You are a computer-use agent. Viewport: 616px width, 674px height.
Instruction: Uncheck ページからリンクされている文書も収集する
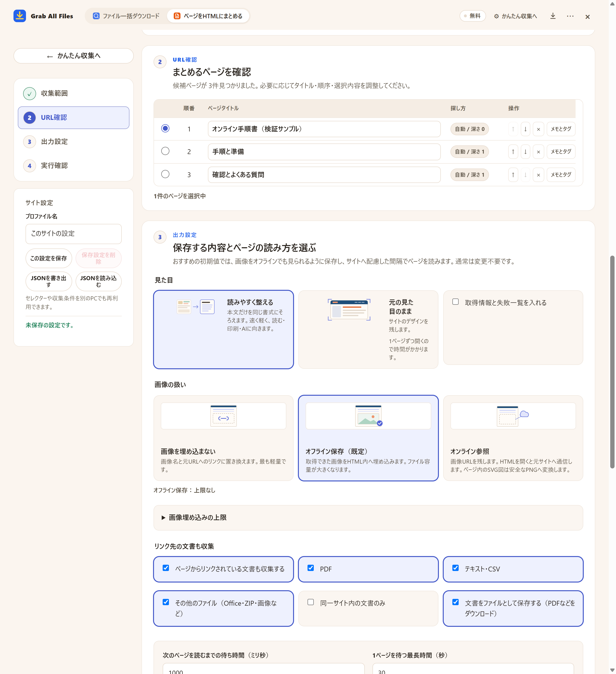(x=166, y=568)
